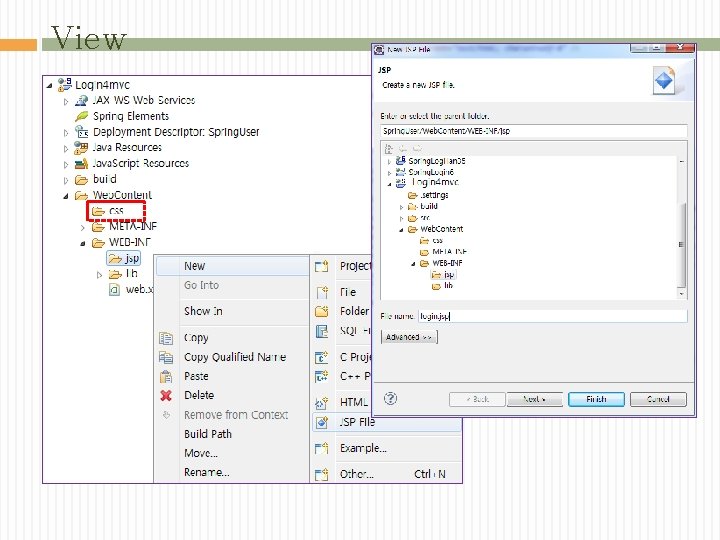Viewport: 720px width, 540px height.
Task: Expand the Java Resources node
Action: point(66,149)
